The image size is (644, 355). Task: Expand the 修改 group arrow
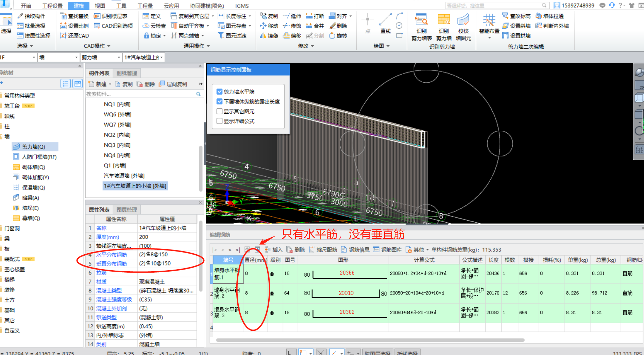(x=312, y=46)
